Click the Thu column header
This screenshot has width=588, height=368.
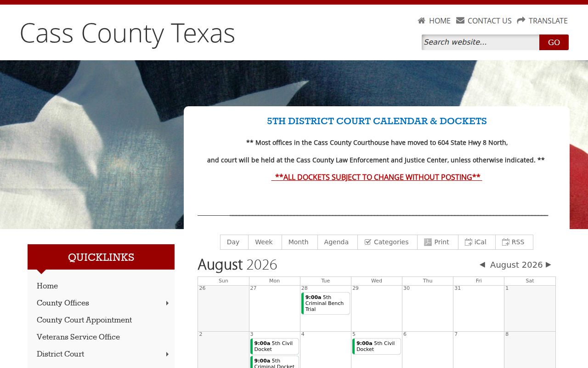(x=428, y=281)
